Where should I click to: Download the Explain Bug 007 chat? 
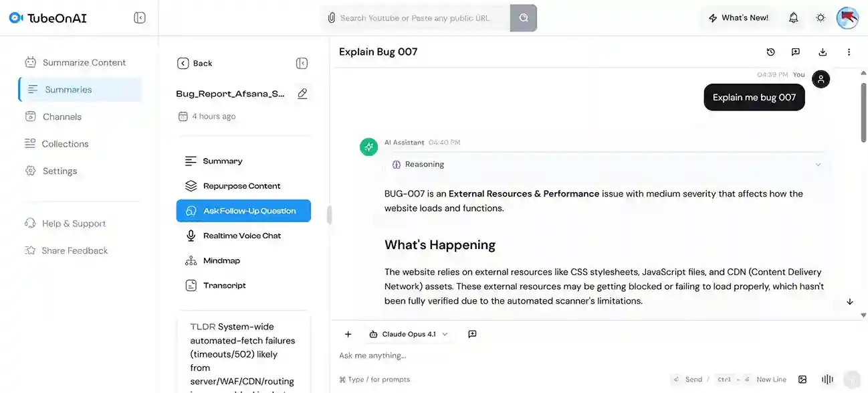pos(823,52)
